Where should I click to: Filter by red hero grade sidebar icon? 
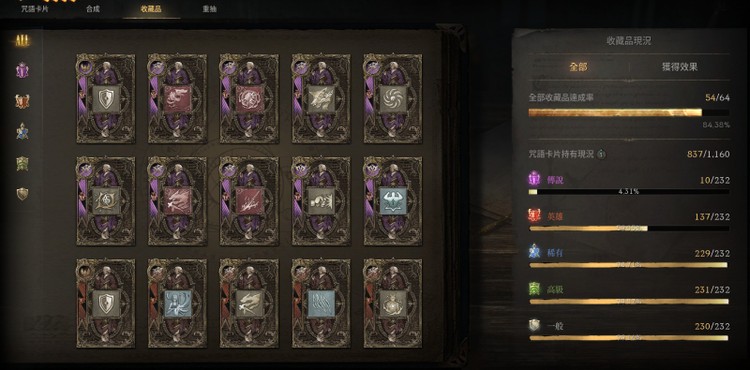(22, 101)
